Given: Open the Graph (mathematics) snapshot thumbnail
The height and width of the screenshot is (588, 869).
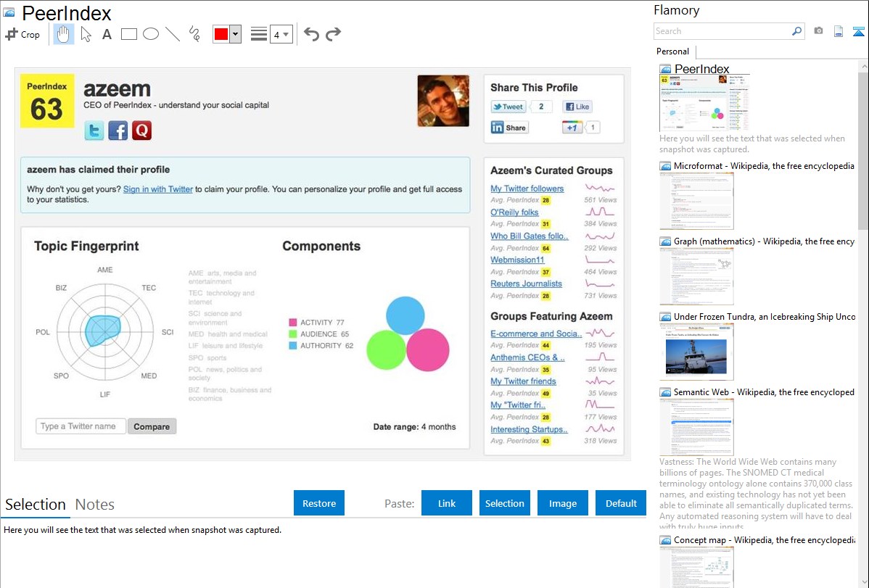Looking at the screenshot, I should pyautogui.click(x=696, y=276).
